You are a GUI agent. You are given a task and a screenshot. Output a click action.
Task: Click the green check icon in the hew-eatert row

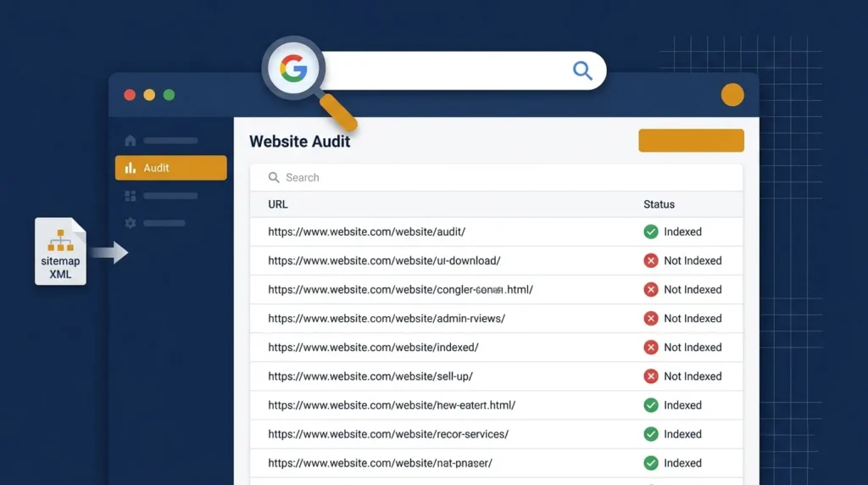point(651,405)
